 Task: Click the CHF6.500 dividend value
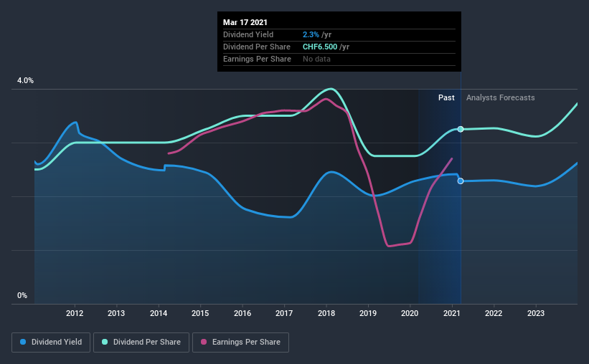click(320, 47)
